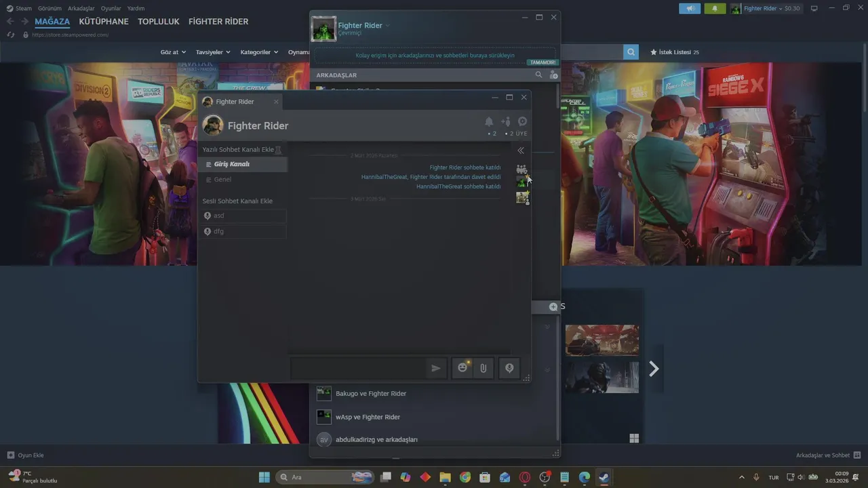Click the group members icon in chat sidebar
The height and width of the screenshot is (488, 868).
pyautogui.click(x=521, y=169)
